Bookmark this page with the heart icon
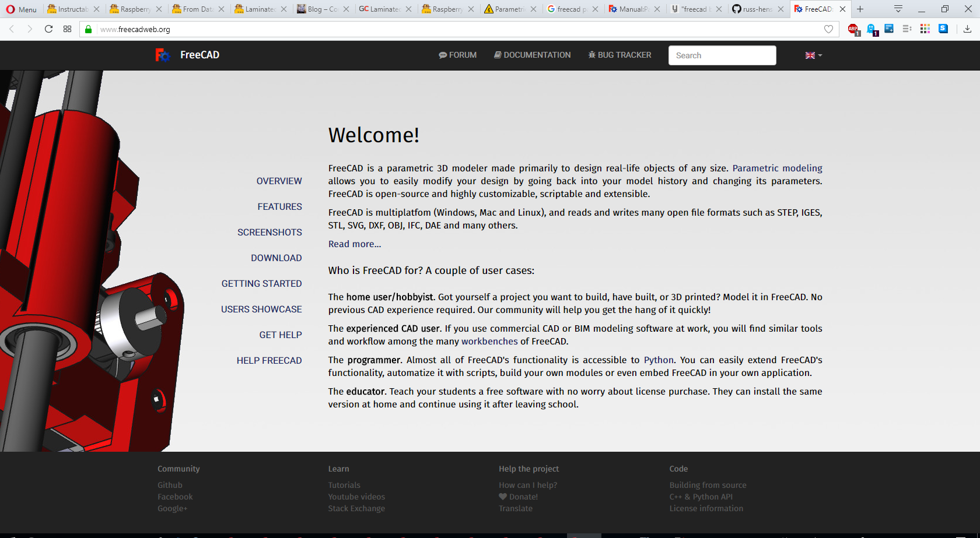This screenshot has width=980, height=538. pos(828,29)
